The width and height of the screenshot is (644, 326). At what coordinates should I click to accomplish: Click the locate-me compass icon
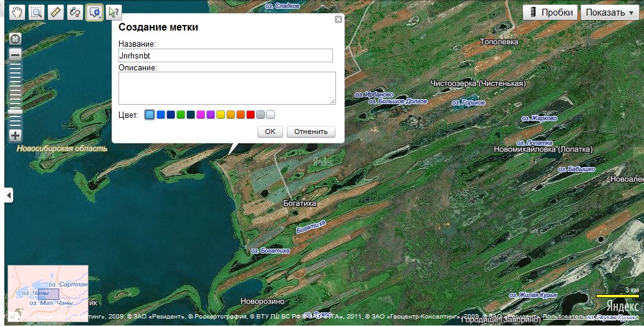[15, 39]
